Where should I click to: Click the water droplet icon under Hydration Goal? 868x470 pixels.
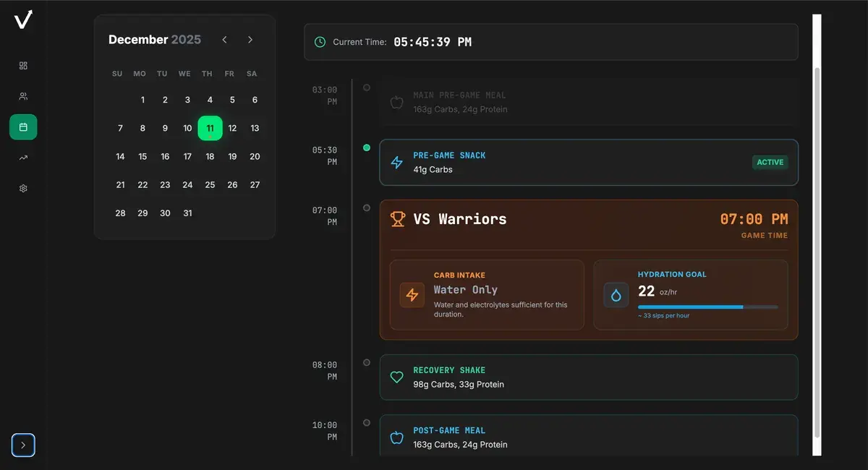coord(616,295)
